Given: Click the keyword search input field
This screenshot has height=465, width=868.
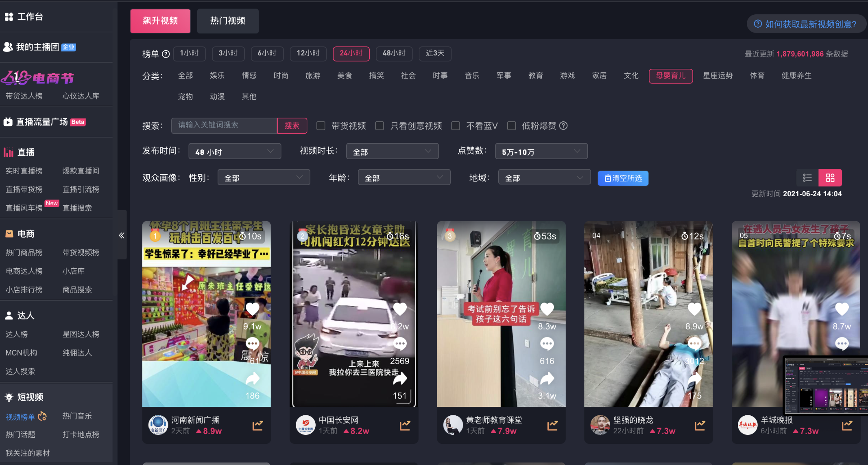Looking at the screenshot, I should [x=225, y=125].
